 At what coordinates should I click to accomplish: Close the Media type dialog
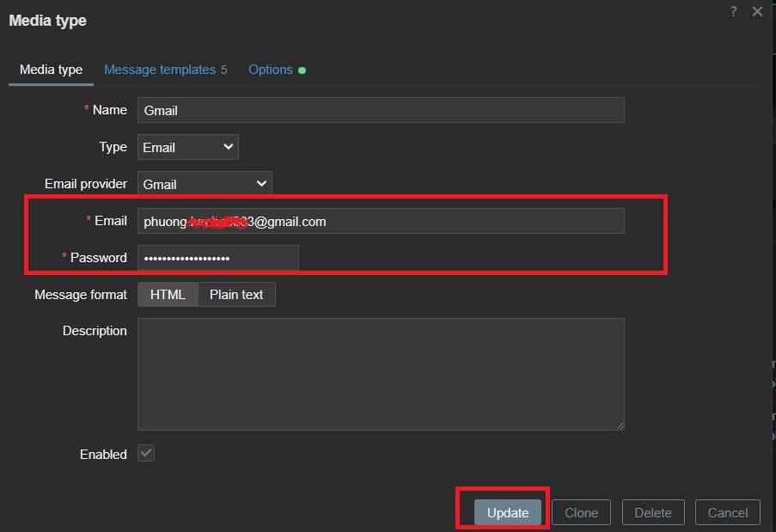pyautogui.click(x=757, y=11)
